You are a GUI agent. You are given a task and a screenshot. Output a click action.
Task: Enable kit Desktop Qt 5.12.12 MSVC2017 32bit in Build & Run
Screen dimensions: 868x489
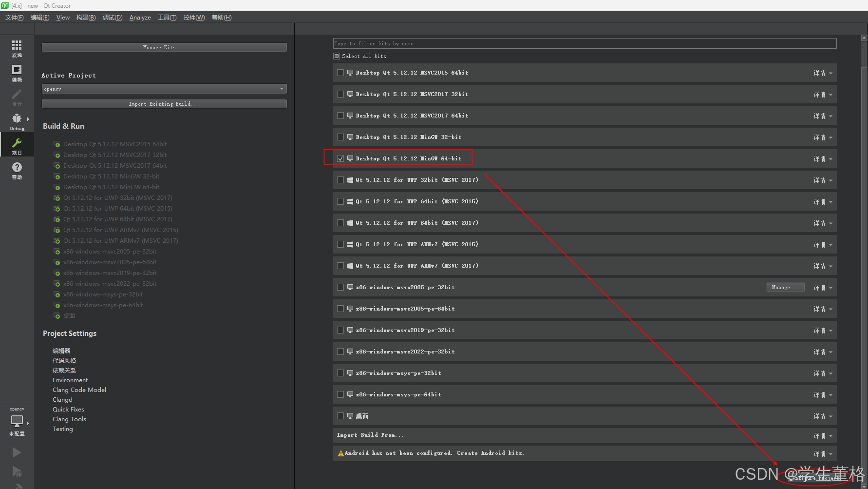pyautogui.click(x=114, y=155)
